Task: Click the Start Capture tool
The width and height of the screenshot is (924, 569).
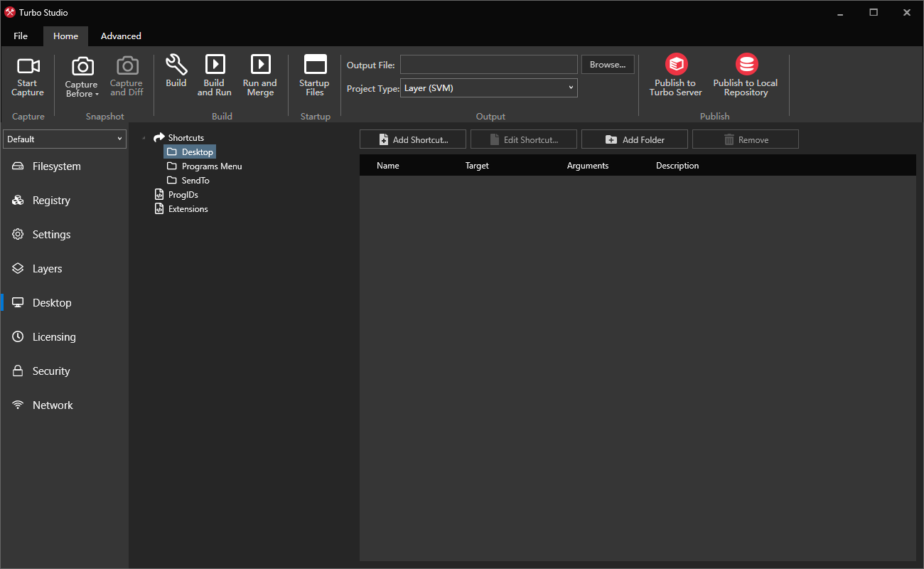Action: (28, 75)
